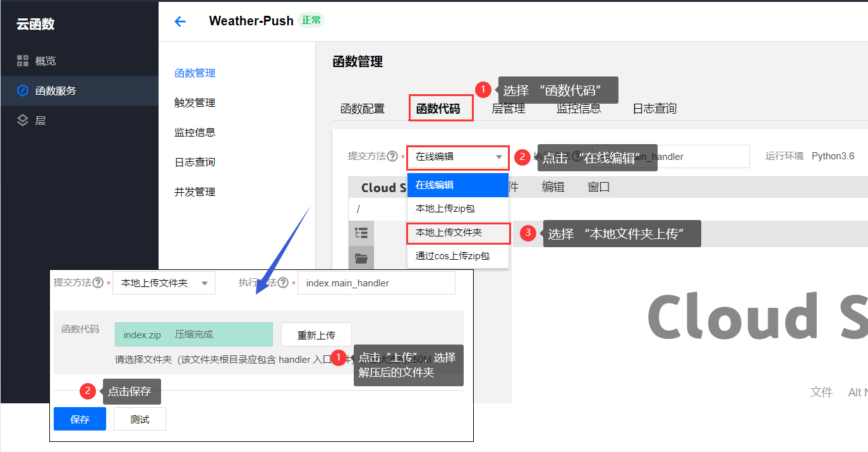The height and width of the screenshot is (452, 868).
Task: Click the 测试 button
Action: [140, 419]
